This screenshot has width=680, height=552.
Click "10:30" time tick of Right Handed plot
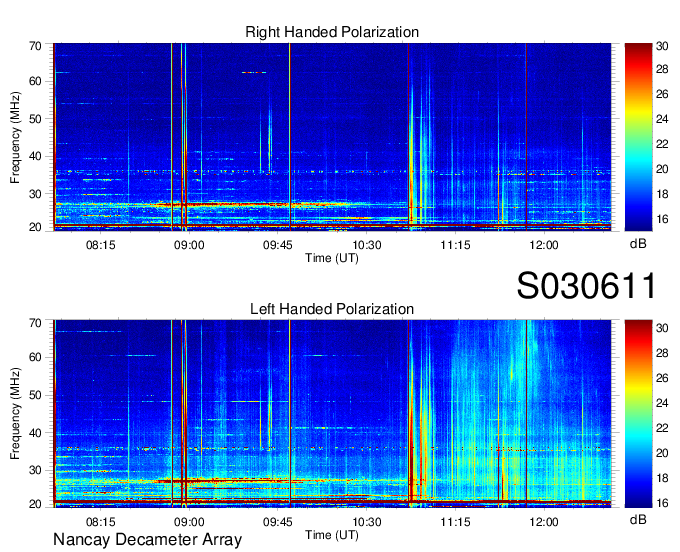pos(366,245)
